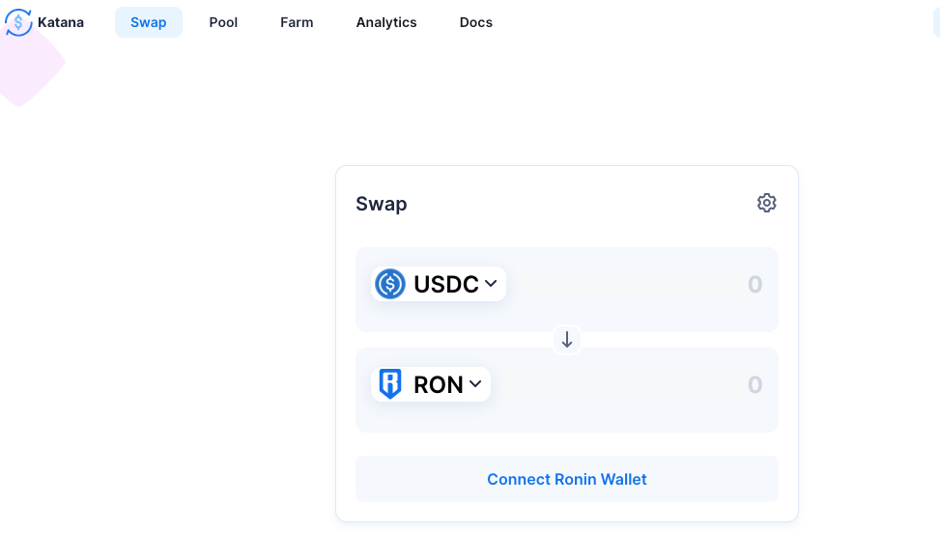Connect Ronin Wallet button

[566, 479]
